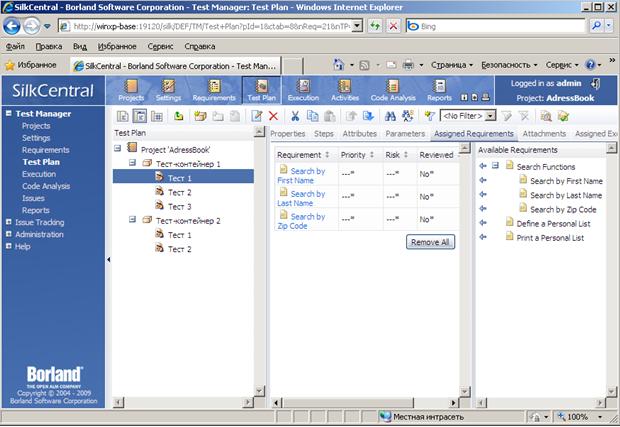Click the red X Delete icon

[x=273, y=116]
